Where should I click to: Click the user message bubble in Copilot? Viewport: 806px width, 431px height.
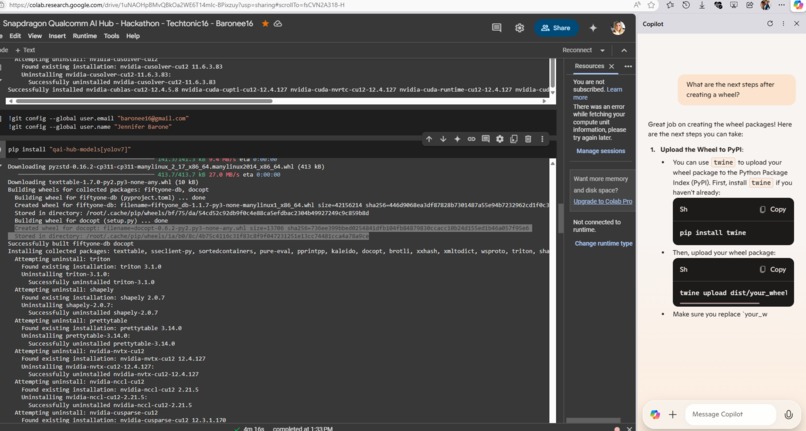pos(736,90)
